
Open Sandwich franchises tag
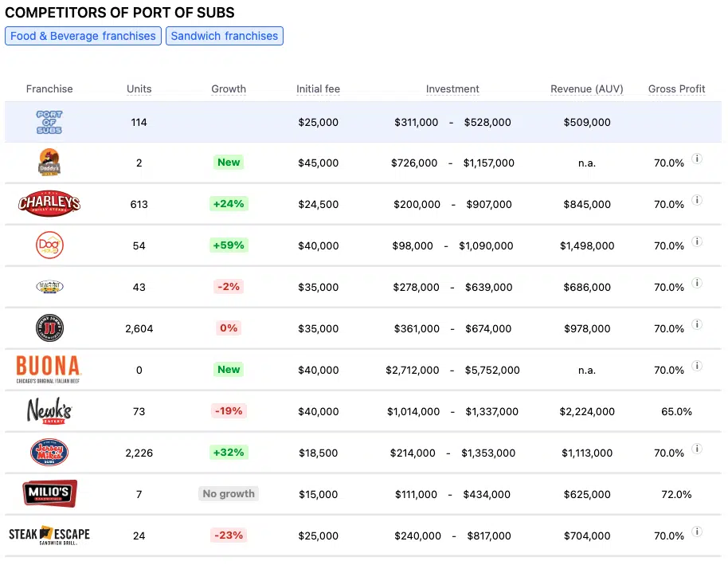225,36
